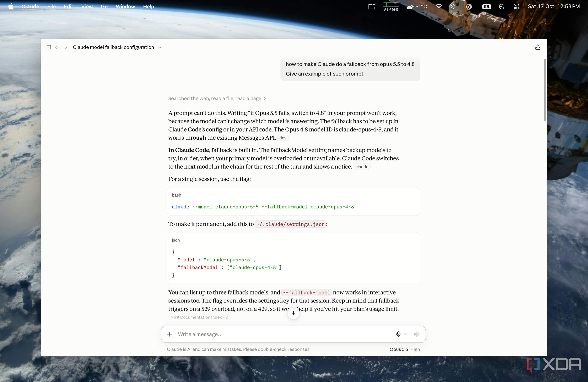Open the 'dev' source citation chip
The height and width of the screenshot is (382, 588).
pos(283,138)
